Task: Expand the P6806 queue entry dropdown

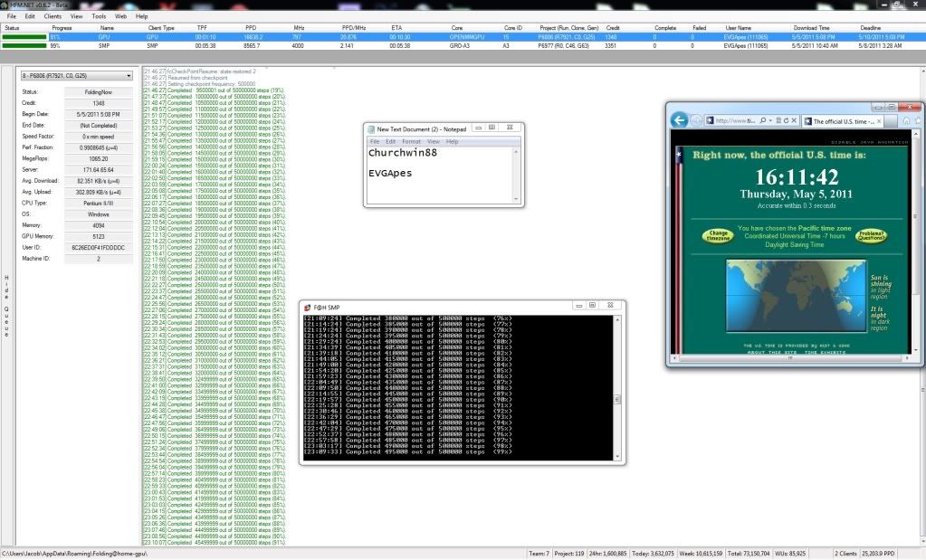Action: click(x=129, y=76)
